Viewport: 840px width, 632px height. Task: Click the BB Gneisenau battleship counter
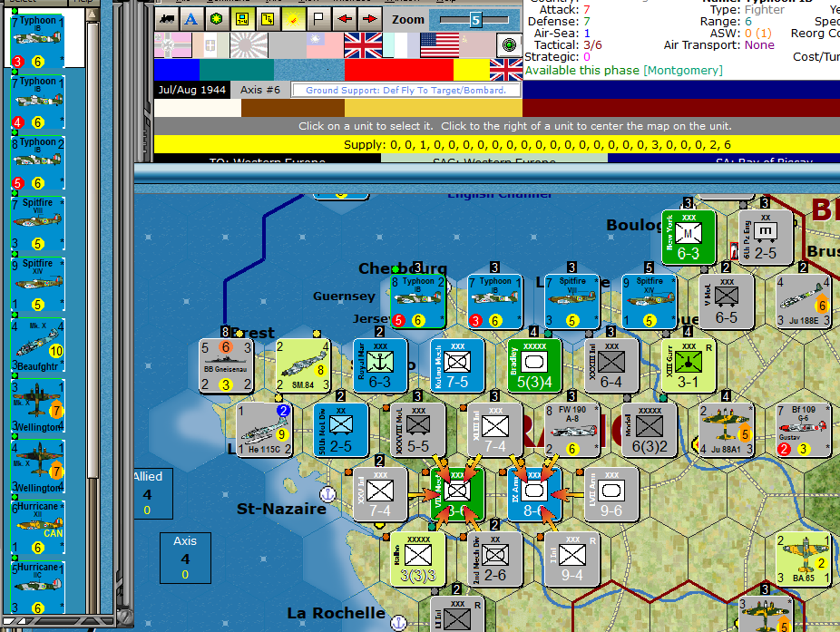226,366
